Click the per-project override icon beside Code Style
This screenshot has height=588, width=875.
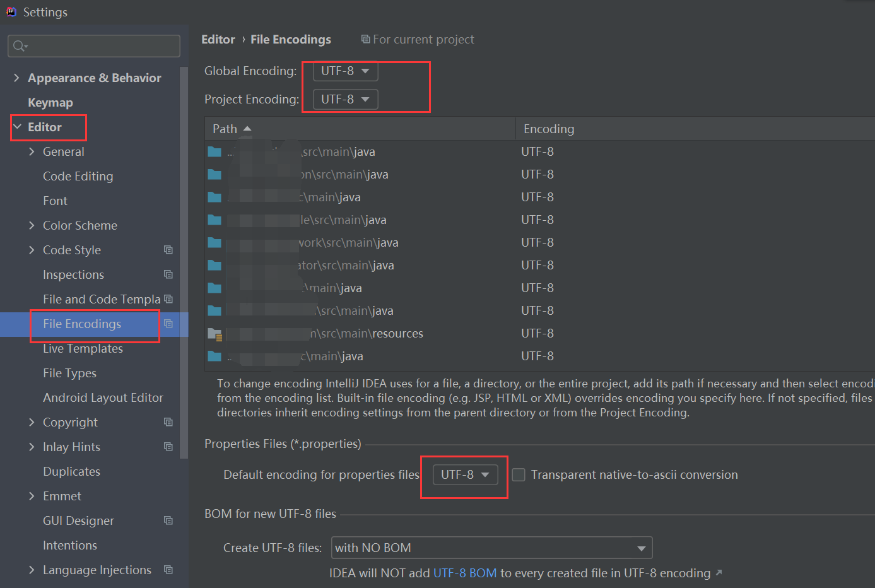[x=168, y=249]
